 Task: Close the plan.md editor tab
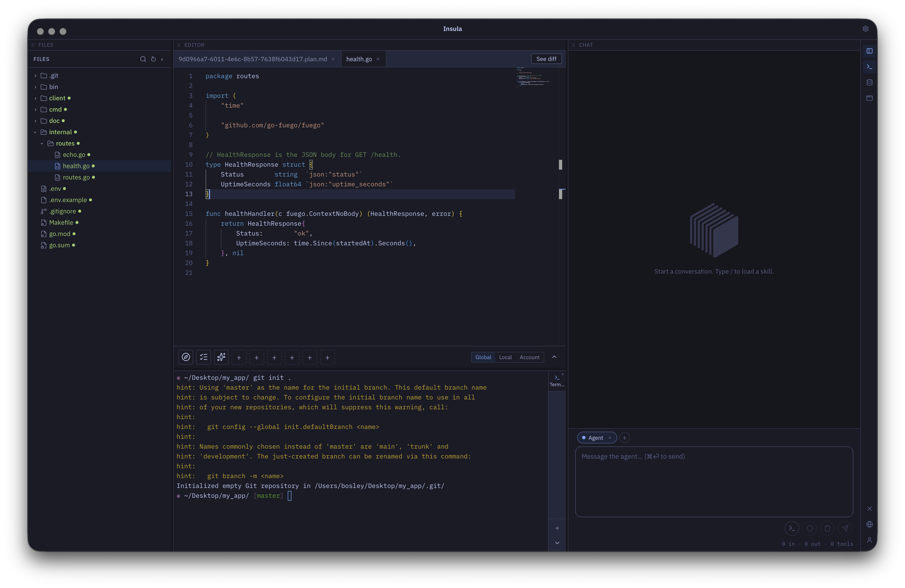[333, 59]
